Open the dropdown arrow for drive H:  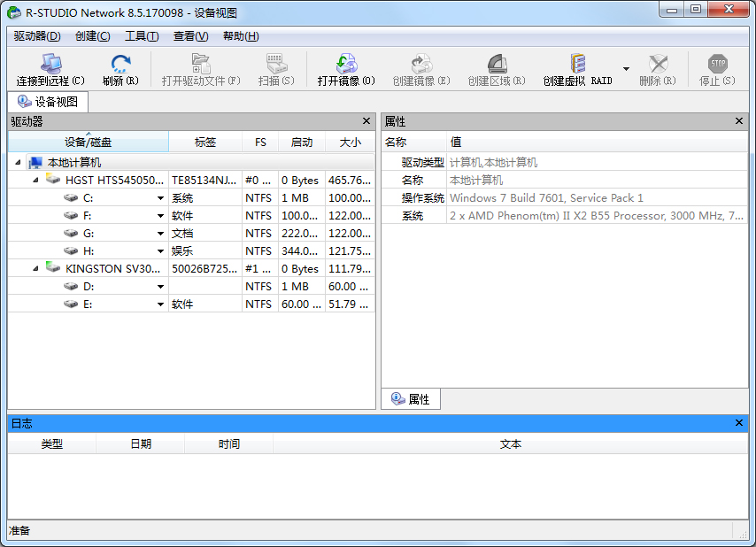pos(160,251)
